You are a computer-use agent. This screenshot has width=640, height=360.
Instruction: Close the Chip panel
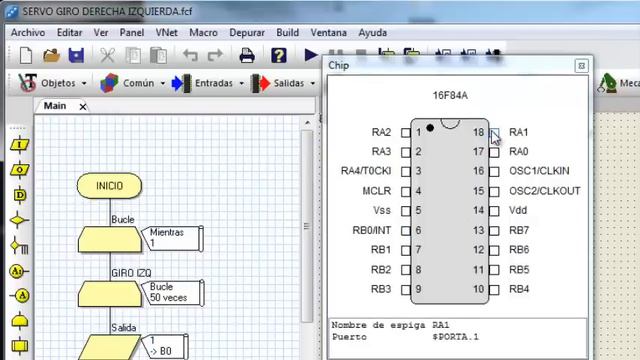581,66
